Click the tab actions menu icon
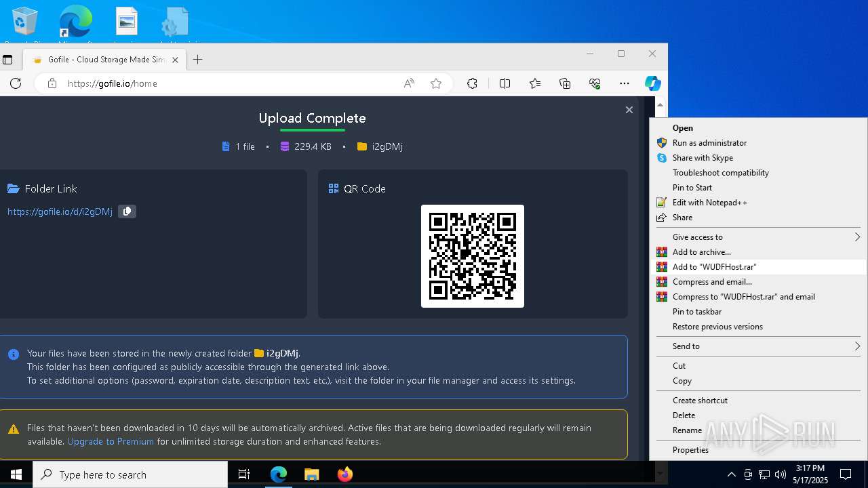The width and height of the screenshot is (868, 488). pyautogui.click(x=7, y=60)
